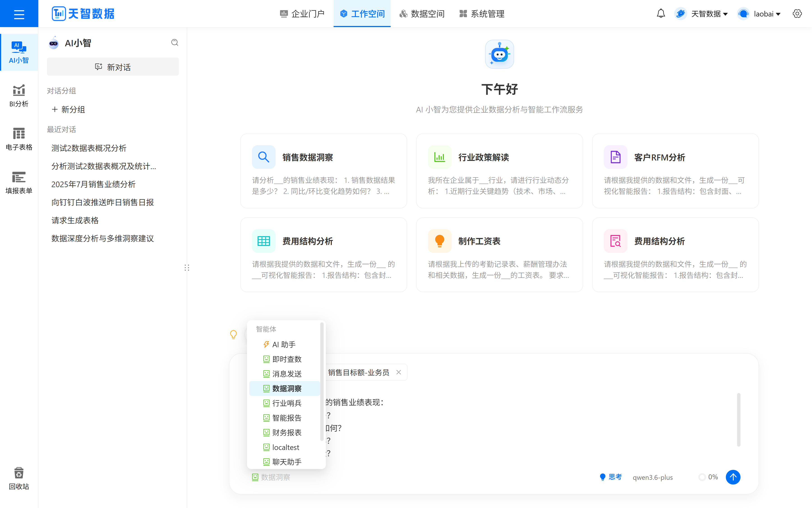The width and height of the screenshot is (812, 508).
Task: Open the 数据洞察 agent selector below the input
Action: point(271,477)
